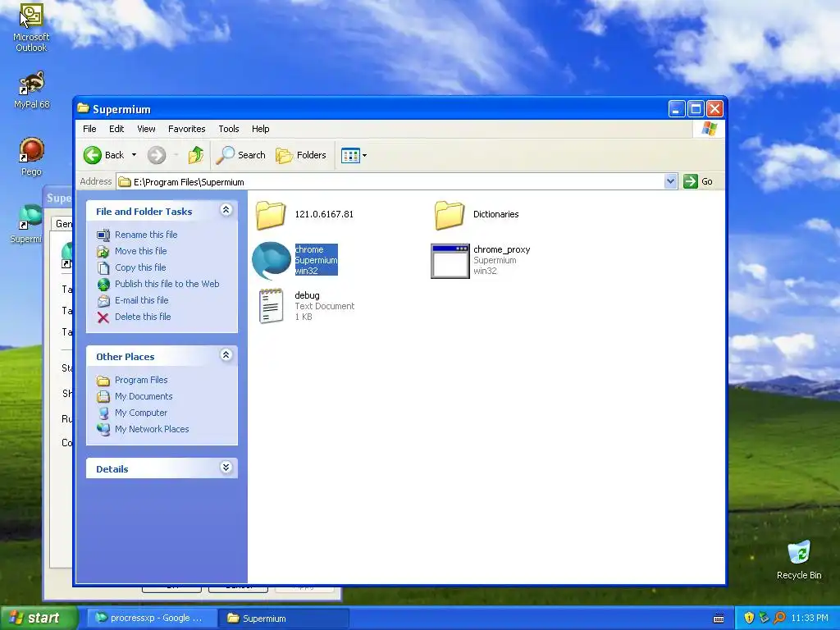Click the red X delete icon
Image resolution: width=840 pixels, height=630 pixels.
(x=103, y=317)
